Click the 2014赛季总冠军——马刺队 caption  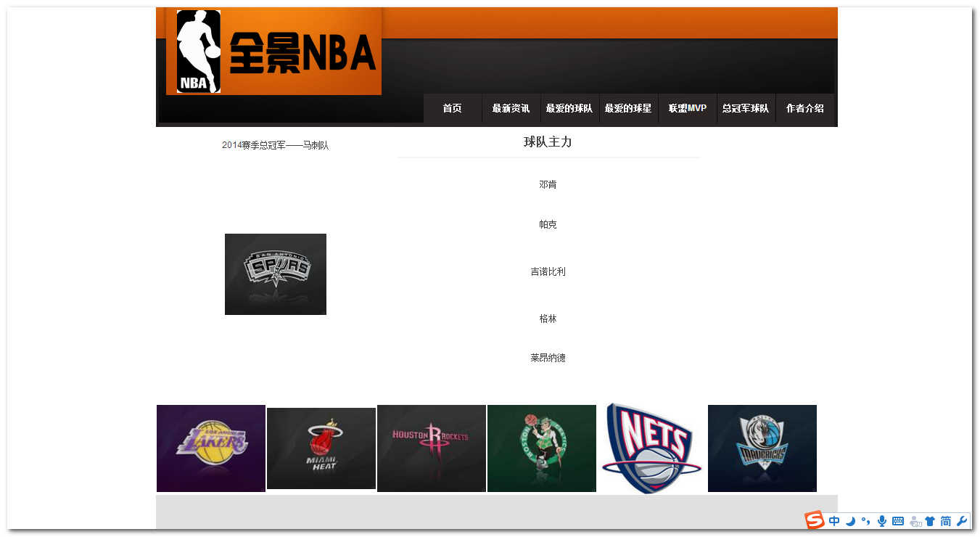[x=276, y=146]
